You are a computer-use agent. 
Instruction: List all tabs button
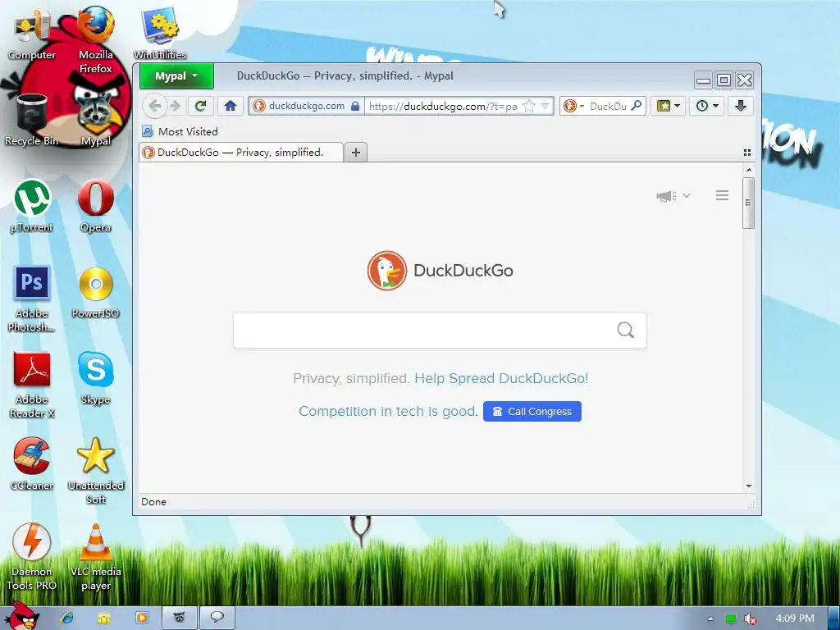click(x=746, y=153)
